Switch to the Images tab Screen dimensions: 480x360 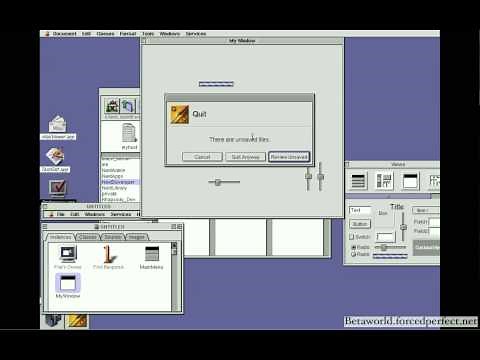tap(137, 237)
